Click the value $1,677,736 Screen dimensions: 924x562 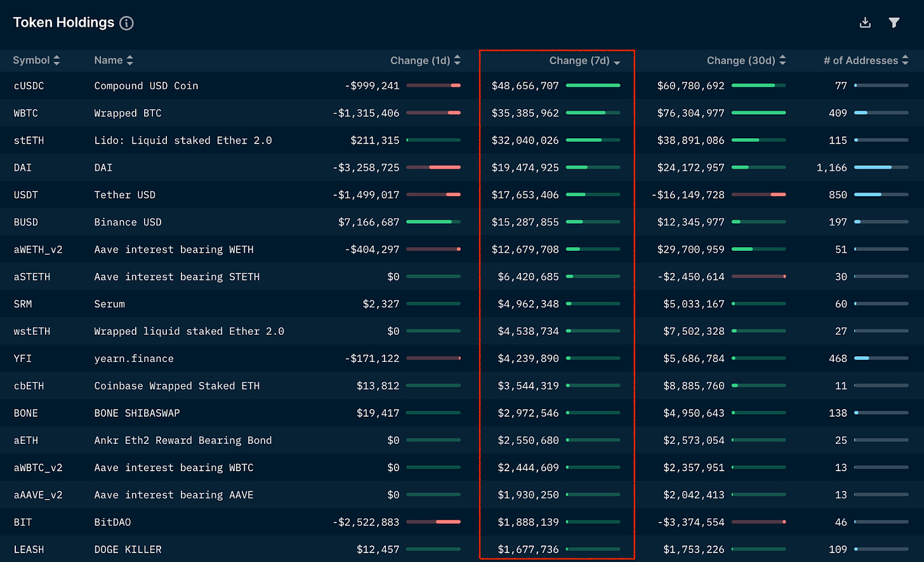click(x=529, y=550)
